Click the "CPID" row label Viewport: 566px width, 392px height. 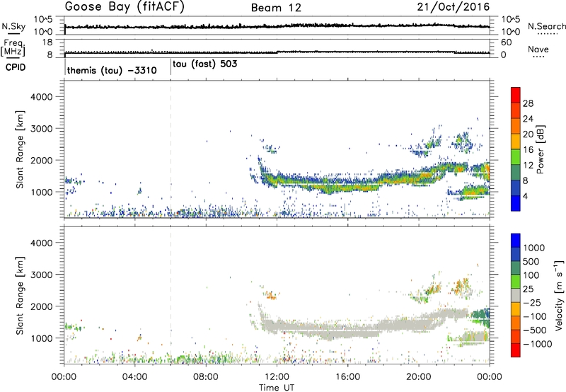(16, 67)
